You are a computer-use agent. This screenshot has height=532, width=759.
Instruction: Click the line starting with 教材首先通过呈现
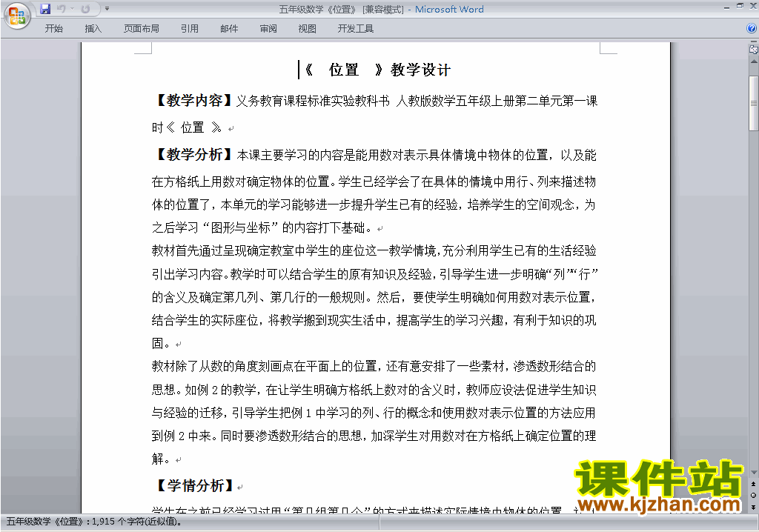[x=374, y=250]
